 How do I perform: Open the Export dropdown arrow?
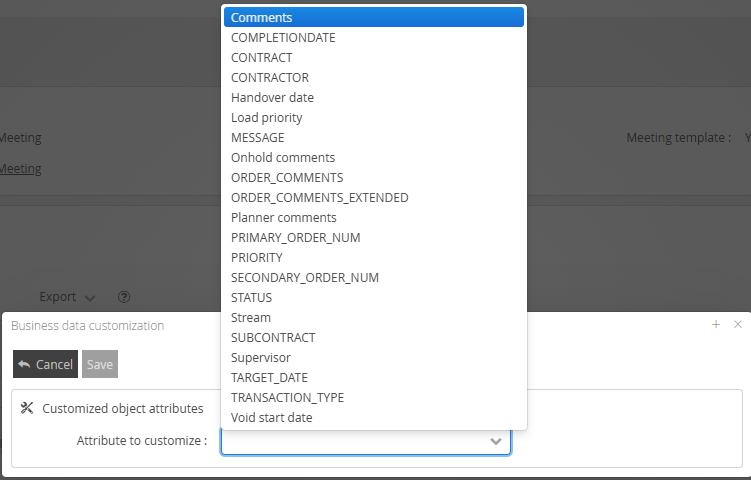[90, 298]
